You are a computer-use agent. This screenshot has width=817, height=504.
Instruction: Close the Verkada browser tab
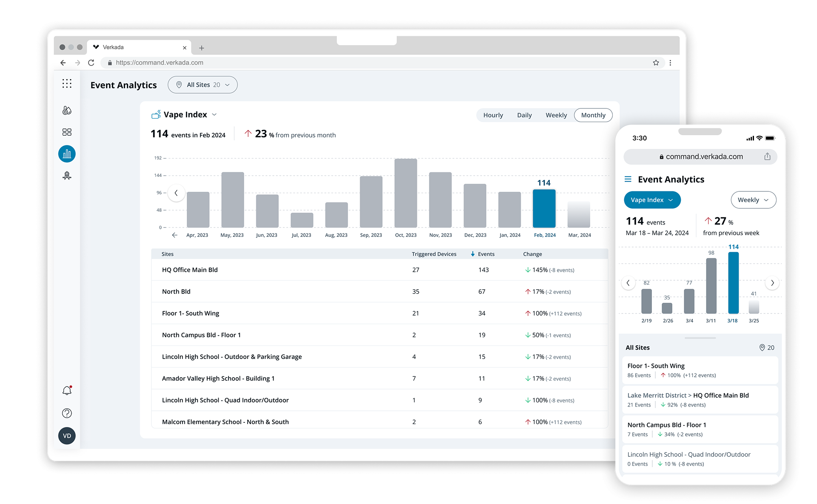tap(185, 48)
